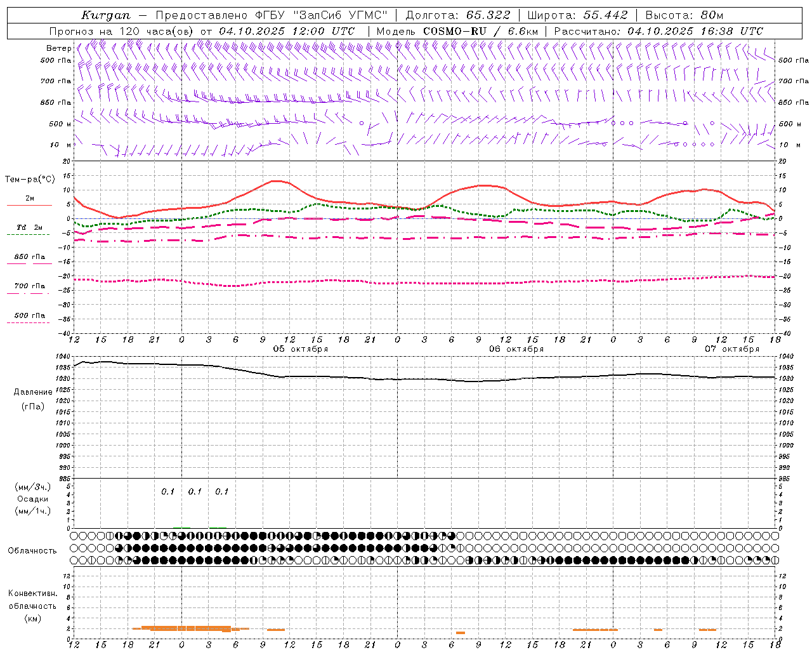
Task: Click the station name Kurgan in the header
Action: [x=106, y=15]
